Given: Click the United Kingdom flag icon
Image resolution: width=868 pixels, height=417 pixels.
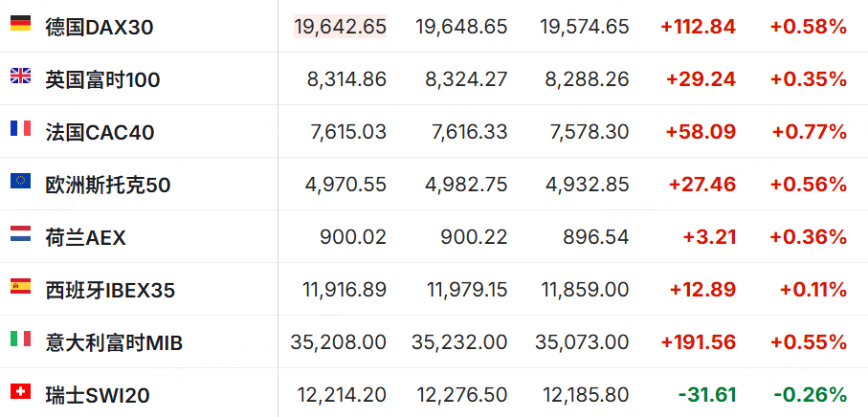Looking at the screenshot, I should coord(20,76).
